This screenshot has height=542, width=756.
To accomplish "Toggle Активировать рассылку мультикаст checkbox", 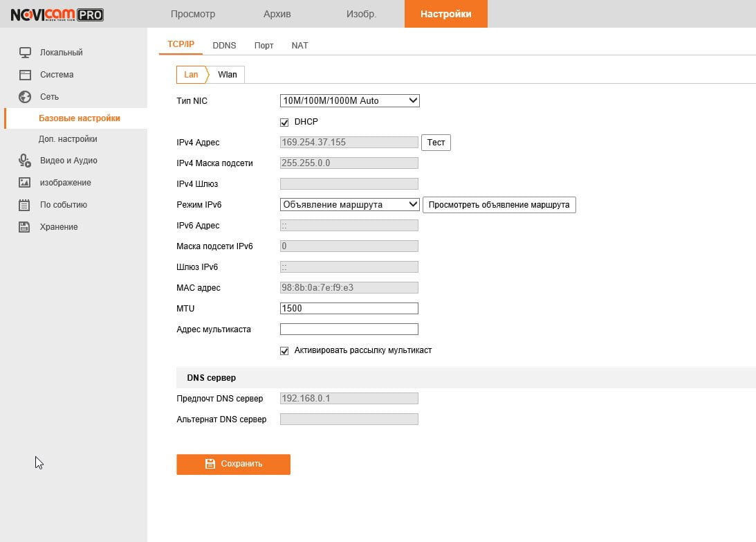I will point(284,350).
